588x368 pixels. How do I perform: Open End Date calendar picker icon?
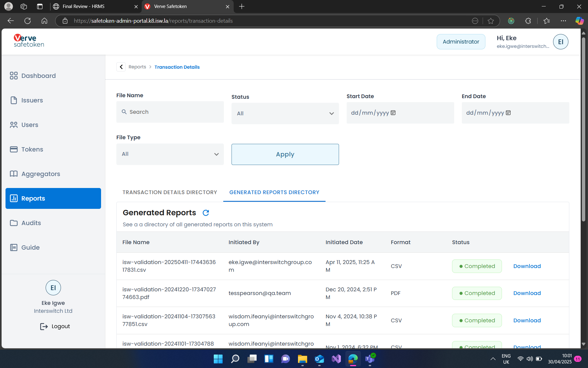click(x=508, y=113)
